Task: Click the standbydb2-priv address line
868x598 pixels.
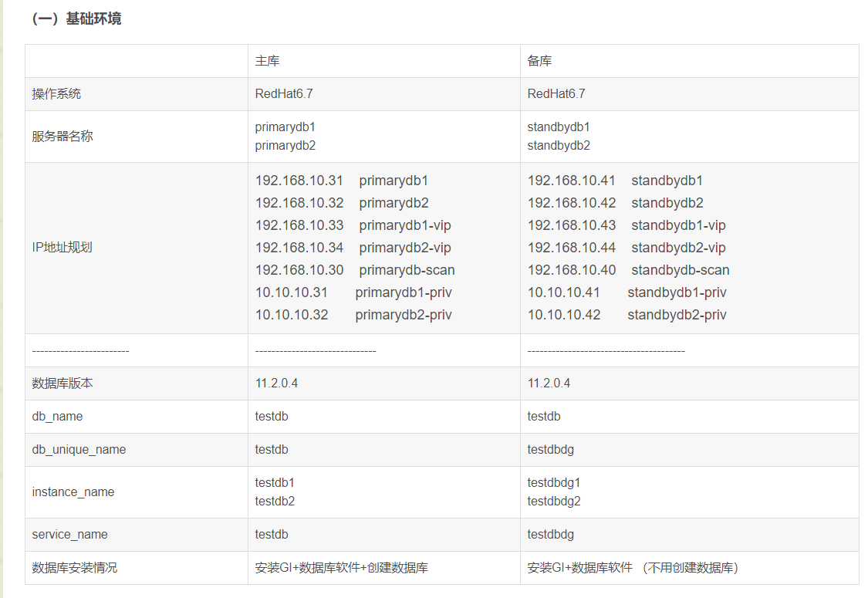Action: 627,315
